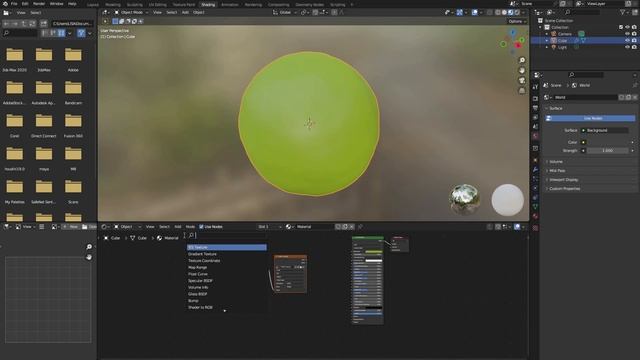Click the image editor zoom magnifier icon
640x360 pixels.
tap(89, 247)
